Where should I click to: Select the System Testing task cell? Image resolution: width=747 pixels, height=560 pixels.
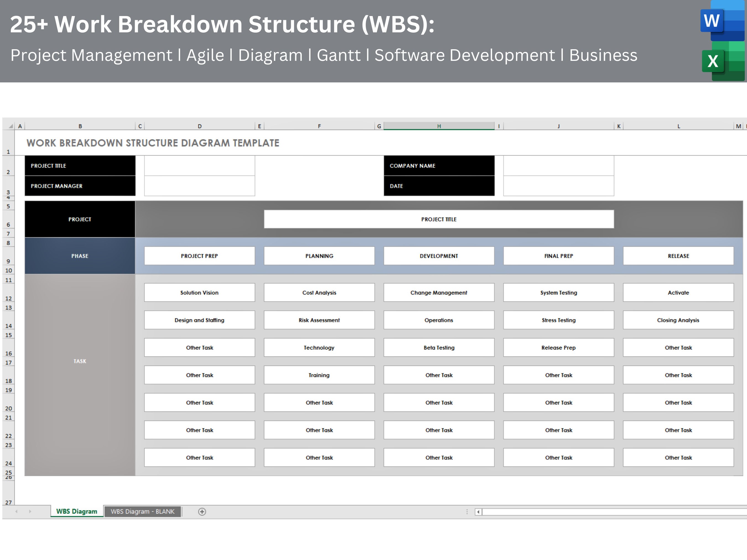(558, 292)
